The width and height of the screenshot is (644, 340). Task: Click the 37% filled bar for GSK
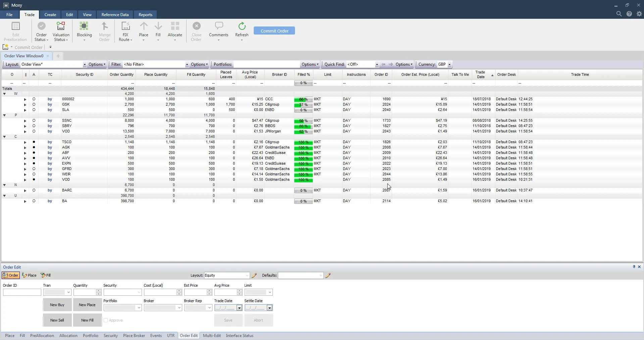pyautogui.click(x=303, y=105)
